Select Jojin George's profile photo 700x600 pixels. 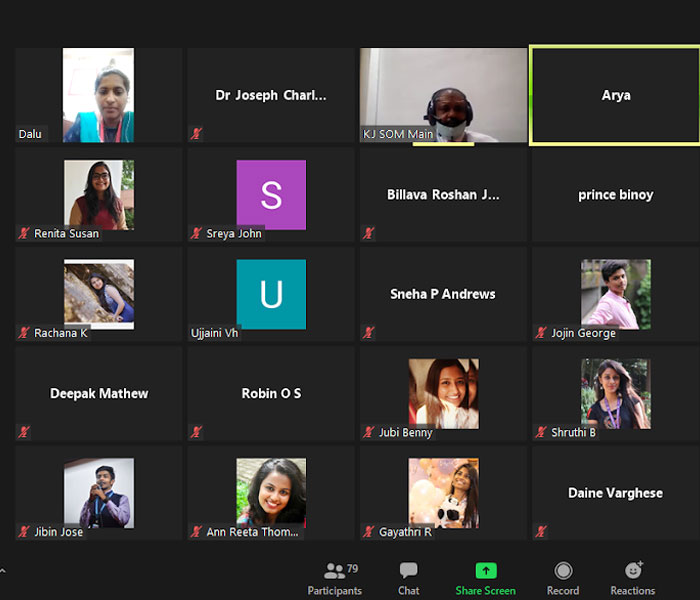(616, 294)
